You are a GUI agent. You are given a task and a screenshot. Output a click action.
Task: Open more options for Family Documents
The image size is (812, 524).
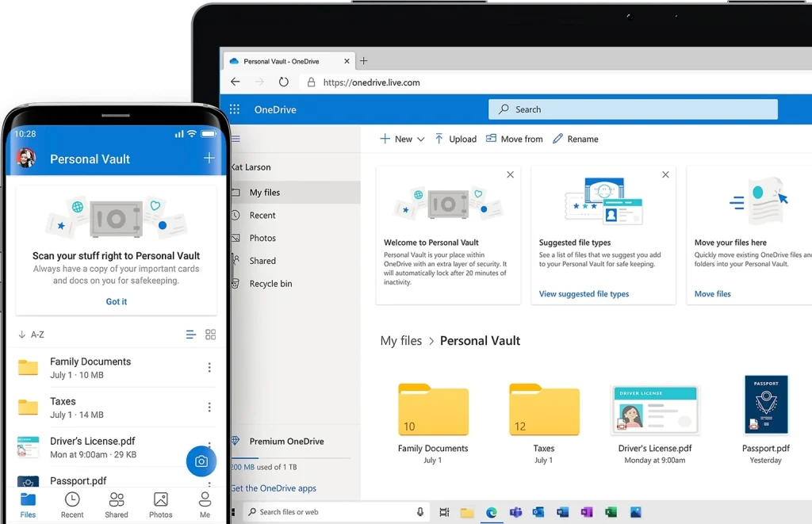(x=209, y=367)
